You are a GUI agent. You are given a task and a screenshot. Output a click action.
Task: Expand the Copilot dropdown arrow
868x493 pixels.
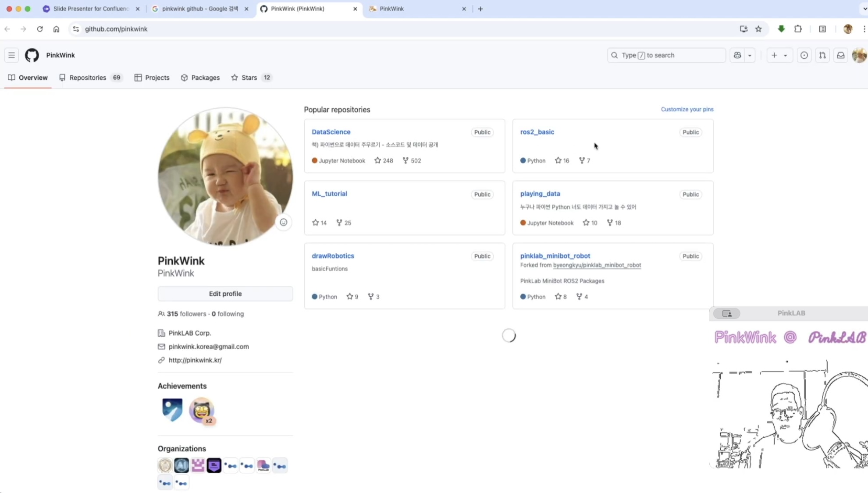tap(750, 55)
